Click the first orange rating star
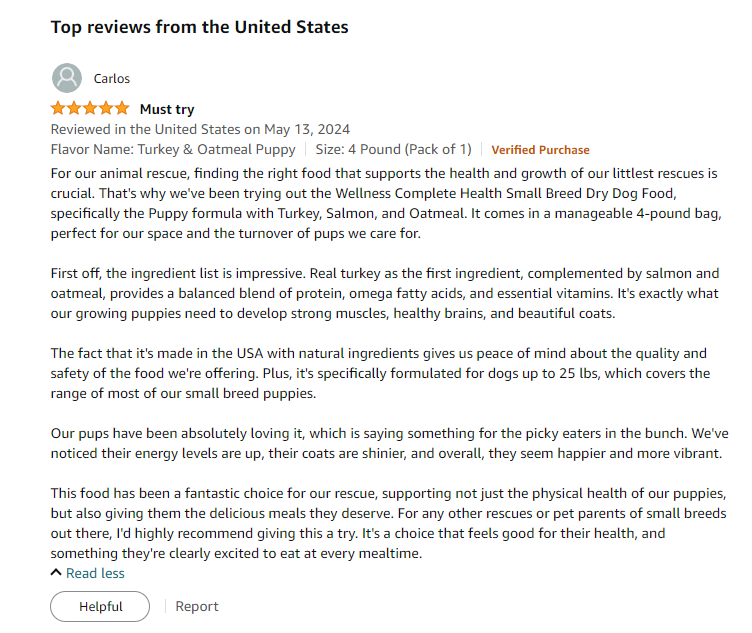This screenshot has height=633, width=752. (x=58, y=108)
